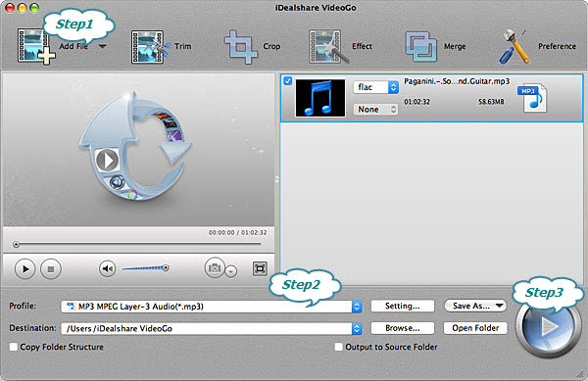Open the None subtitle dropdown
The image size is (588, 381).
click(x=375, y=110)
